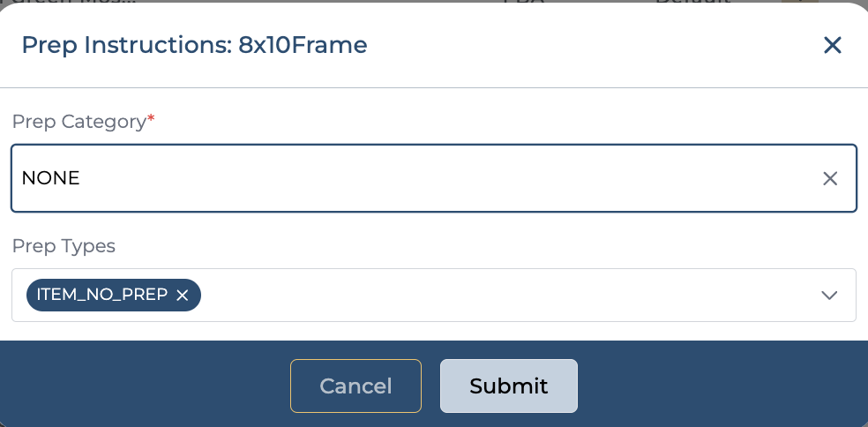Close the Prep Instructions dialog
Screen dimensions: 868x427
point(832,45)
